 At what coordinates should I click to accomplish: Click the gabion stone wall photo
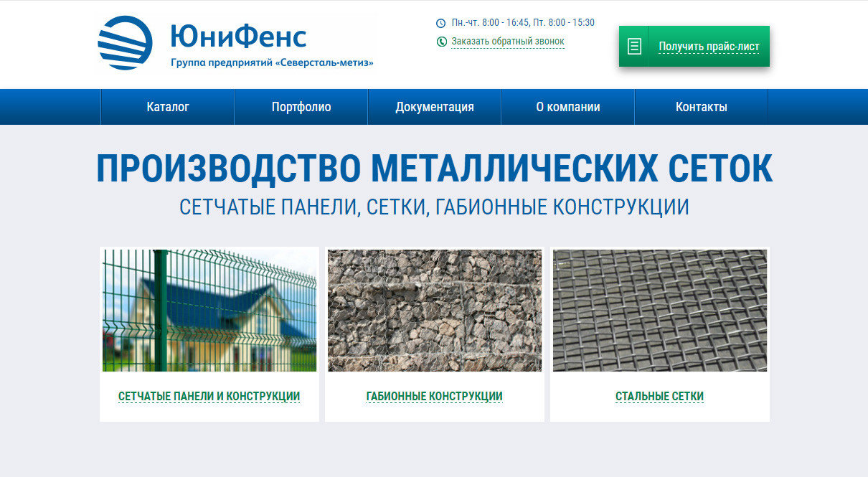(435, 310)
